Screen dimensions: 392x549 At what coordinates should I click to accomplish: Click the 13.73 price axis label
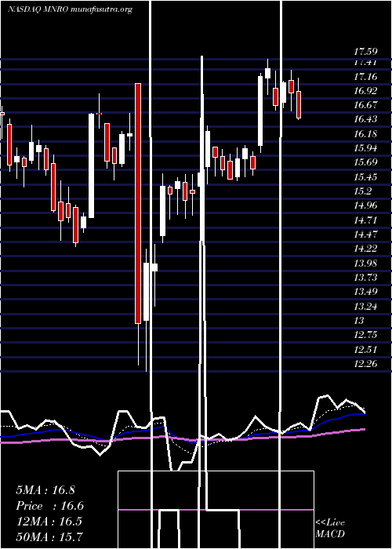pos(365,278)
